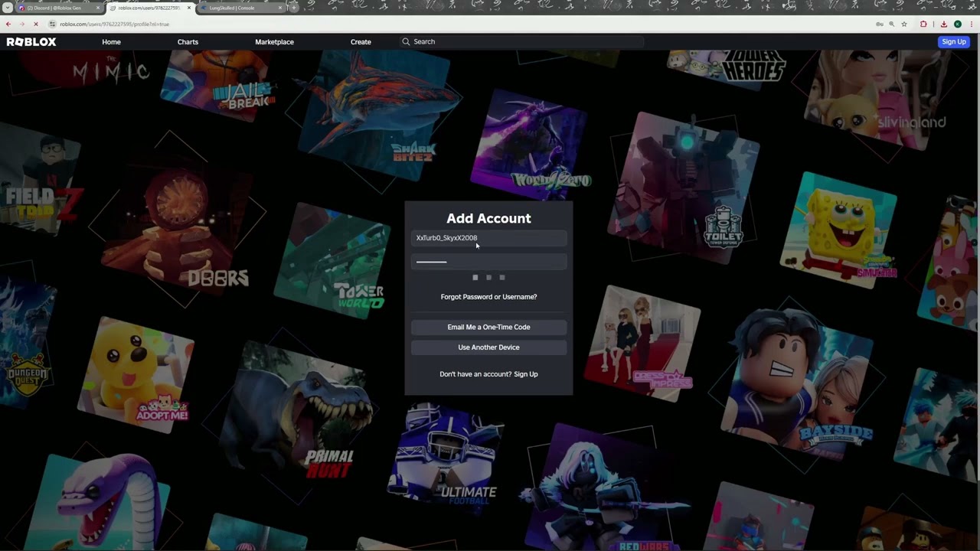The image size is (980, 551).
Task: Switch to the roblox.com users tab
Action: (150, 8)
